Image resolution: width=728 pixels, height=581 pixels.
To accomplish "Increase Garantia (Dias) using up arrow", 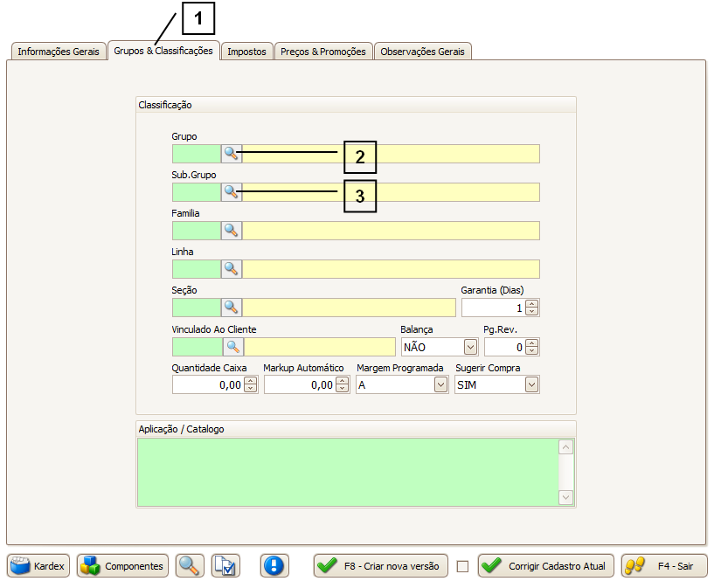I will [x=532, y=304].
